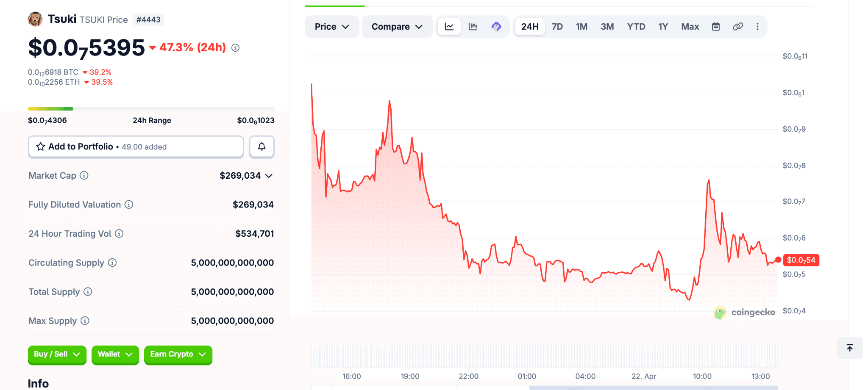This screenshot has width=868, height=390.
Task: Switch to line chart view
Action: tap(449, 27)
